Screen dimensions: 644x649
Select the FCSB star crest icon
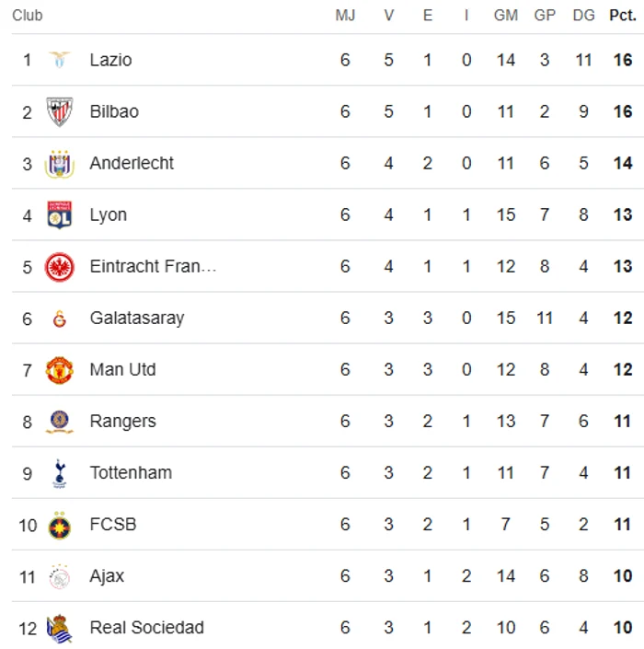click(x=59, y=526)
